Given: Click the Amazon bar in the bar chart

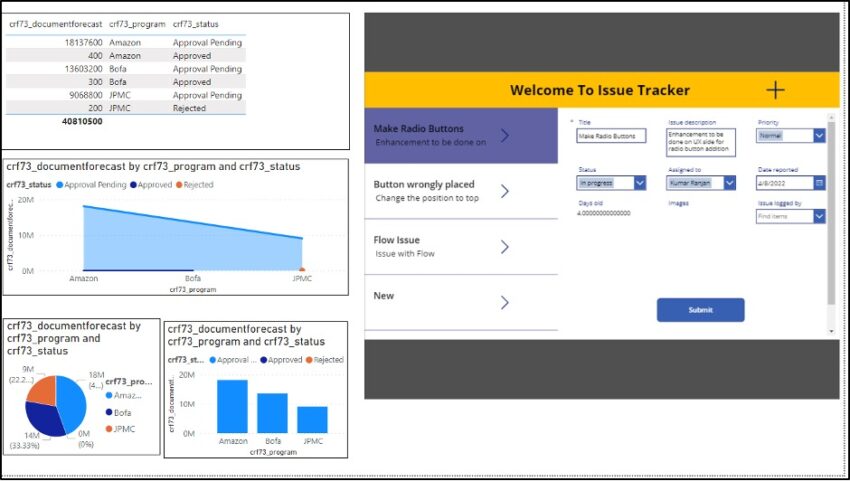Looking at the screenshot, I should tap(232, 406).
